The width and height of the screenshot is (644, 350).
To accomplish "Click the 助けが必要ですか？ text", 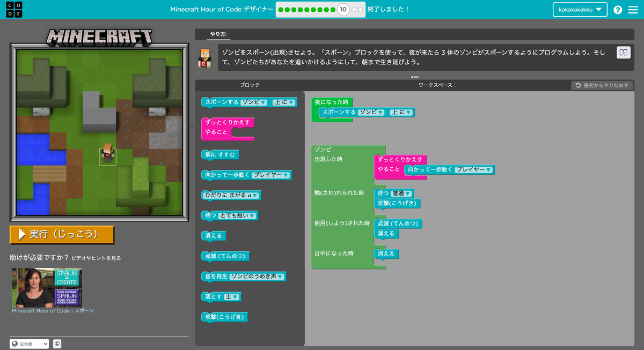I will (39, 258).
